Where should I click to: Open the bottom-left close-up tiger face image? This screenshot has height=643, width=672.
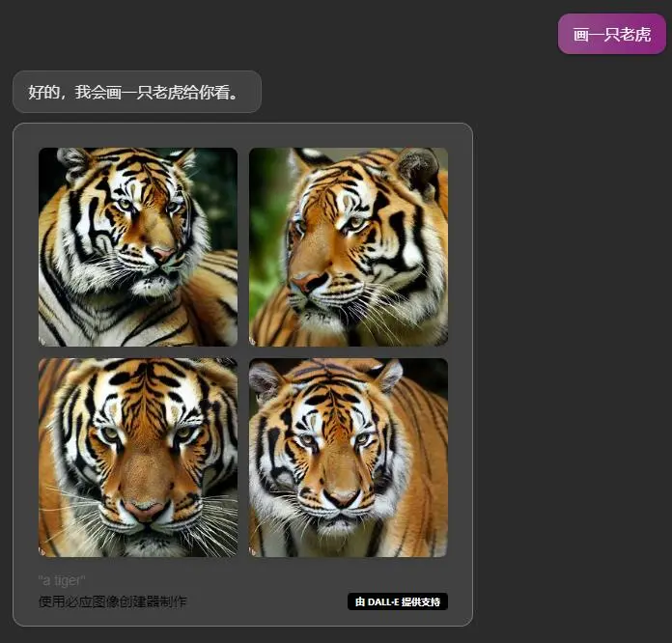138,458
